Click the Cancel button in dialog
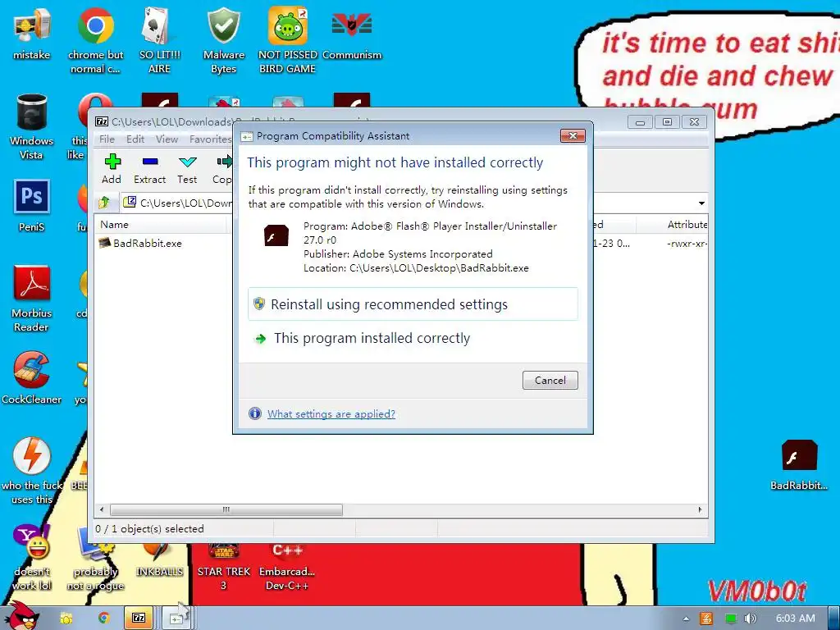This screenshot has width=840, height=630. [550, 381]
